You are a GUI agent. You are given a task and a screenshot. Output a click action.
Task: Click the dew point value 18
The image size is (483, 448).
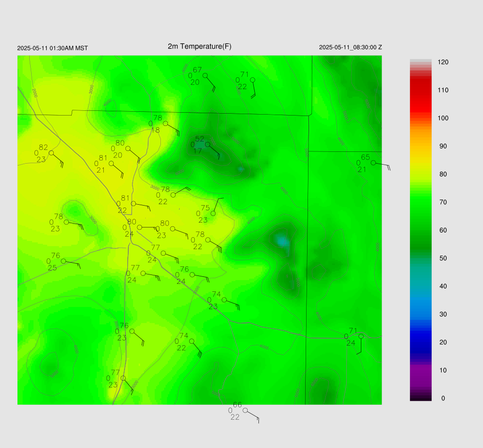pyautogui.click(x=156, y=130)
